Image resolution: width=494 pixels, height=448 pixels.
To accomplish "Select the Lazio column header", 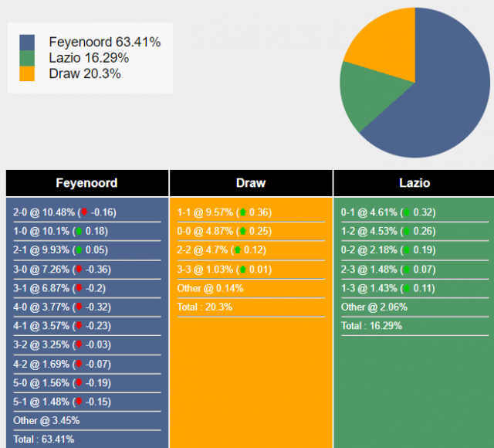I will [x=414, y=183].
